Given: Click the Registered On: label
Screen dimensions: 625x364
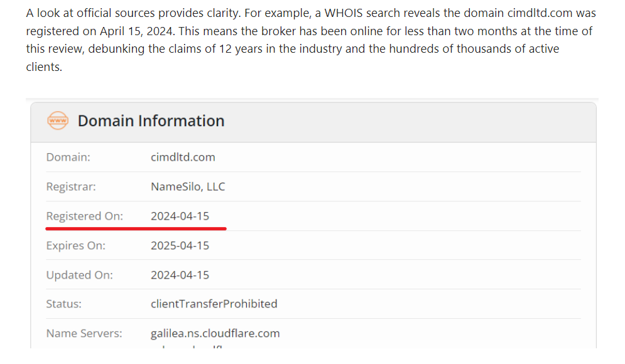Looking at the screenshot, I should (x=85, y=216).
